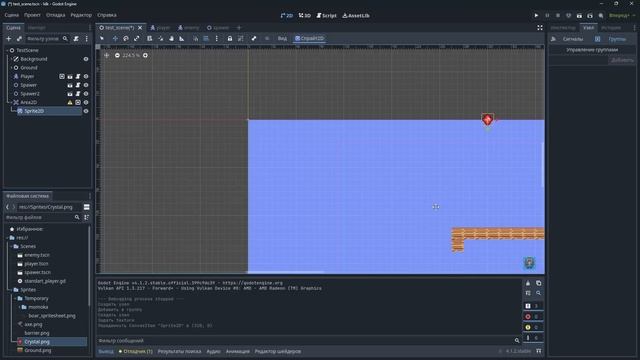Lock the selected node with padlock icon
640x360 pixels.
(x=230, y=38)
